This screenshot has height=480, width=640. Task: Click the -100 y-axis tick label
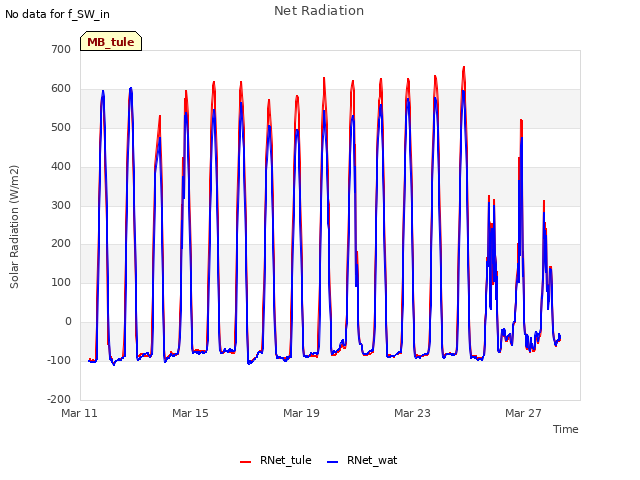pyautogui.click(x=59, y=360)
